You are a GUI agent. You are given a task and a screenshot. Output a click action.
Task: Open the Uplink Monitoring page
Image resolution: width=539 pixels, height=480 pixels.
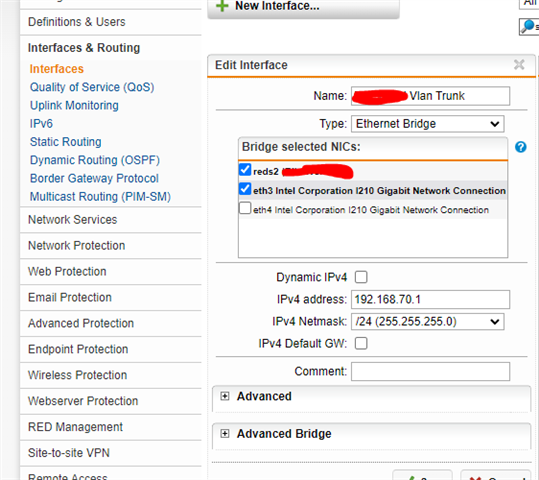pyautogui.click(x=74, y=105)
